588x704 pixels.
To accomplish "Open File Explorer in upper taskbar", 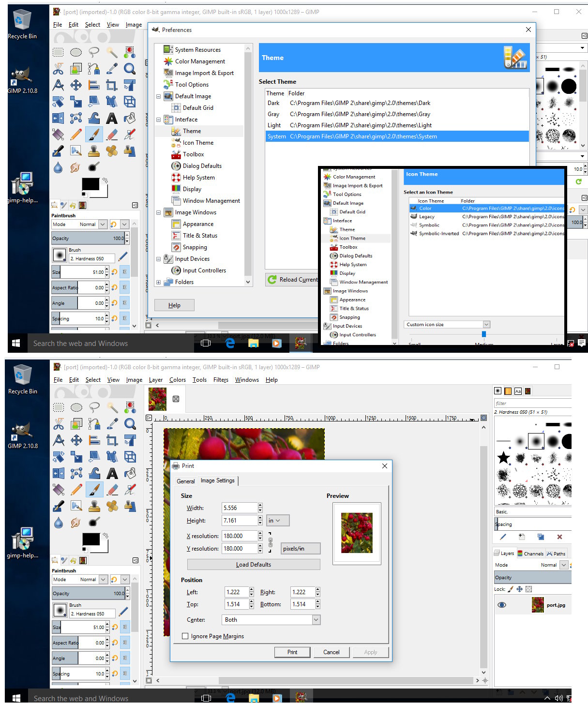I will pos(253,343).
